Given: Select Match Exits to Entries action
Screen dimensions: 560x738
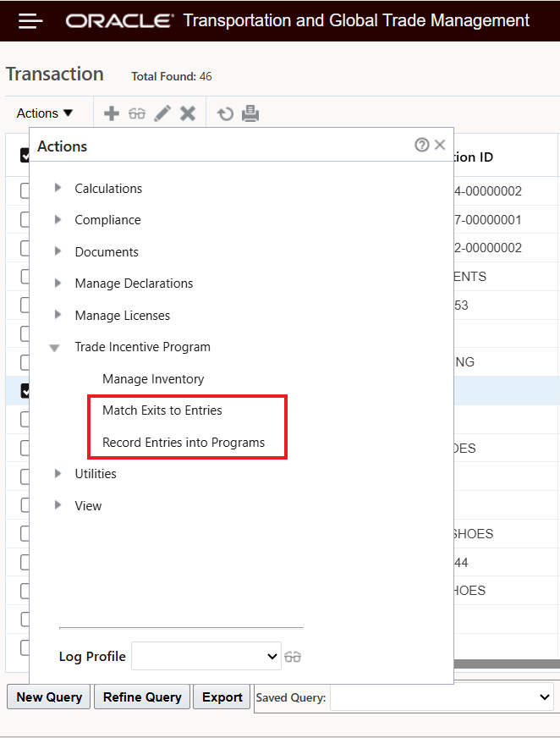Looking at the screenshot, I should tap(162, 410).
